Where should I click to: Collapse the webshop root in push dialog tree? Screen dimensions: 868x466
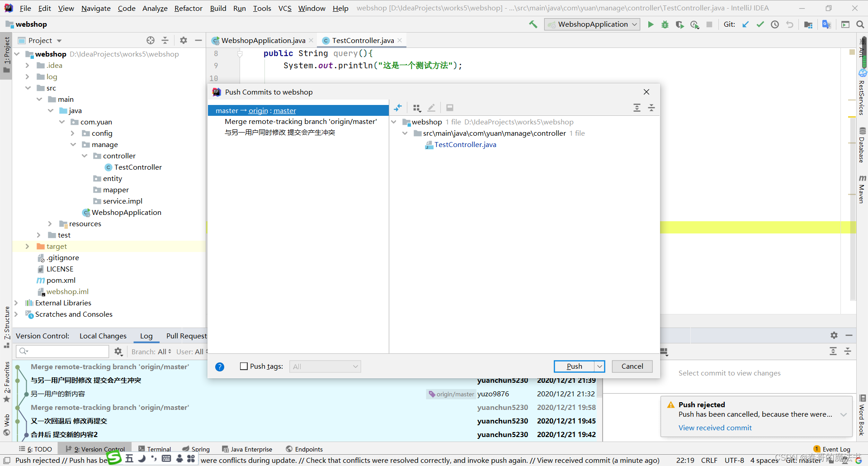[x=394, y=122]
